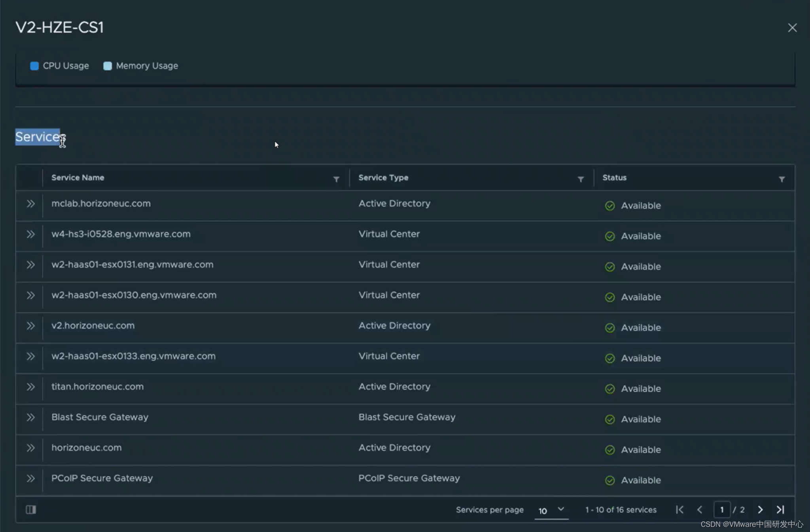This screenshot has width=810, height=532.
Task: Expand the Blast Secure Gateway service row
Action: [x=30, y=417]
